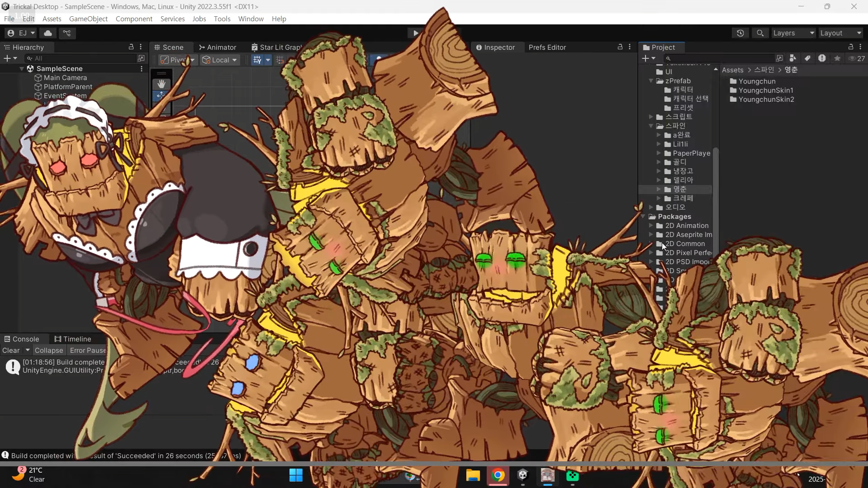Open the Version Control icon
The height and width of the screenshot is (488, 868).
pos(67,33)
